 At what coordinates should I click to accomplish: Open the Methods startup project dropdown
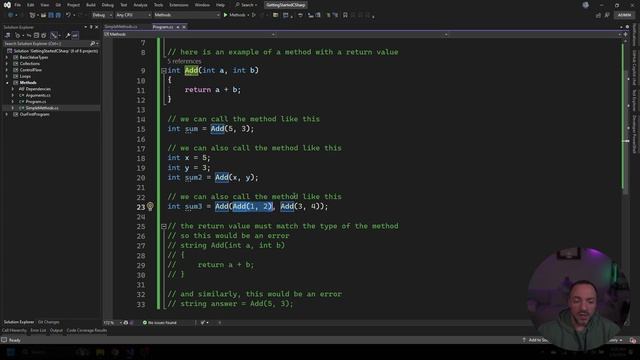tap(187, 15)
